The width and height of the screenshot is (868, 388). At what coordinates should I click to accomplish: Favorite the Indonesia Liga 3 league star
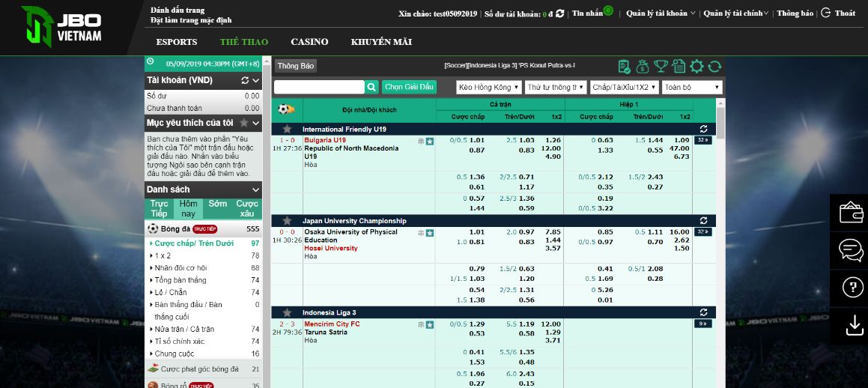(287, 312)
